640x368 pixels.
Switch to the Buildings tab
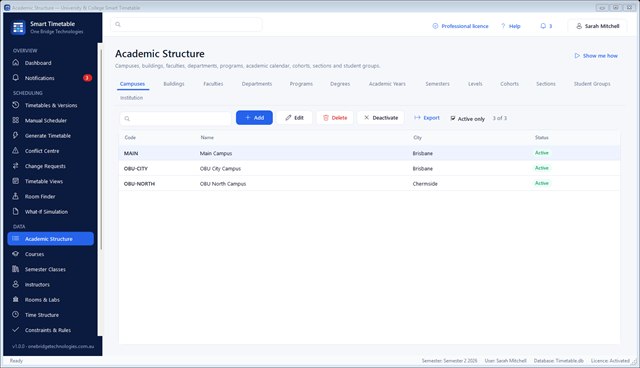174,84
